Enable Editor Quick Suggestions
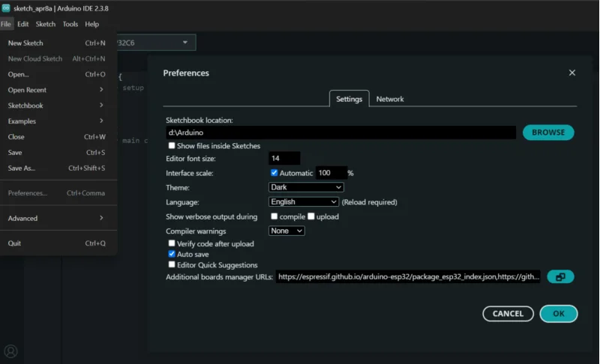This screenshot has height=364, width=600. coord(172,264)
